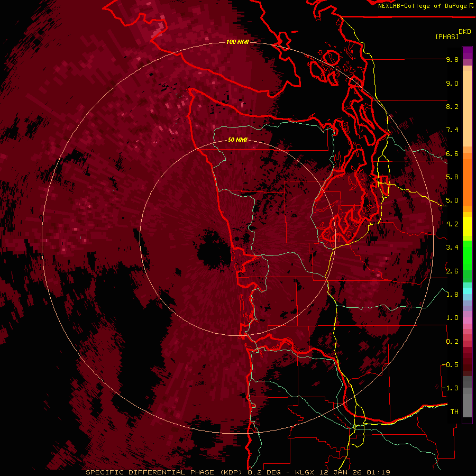Screen dimensions: 476x476
Task: Click the purple top segment of the color bar
Action: [x=467, y=53]
